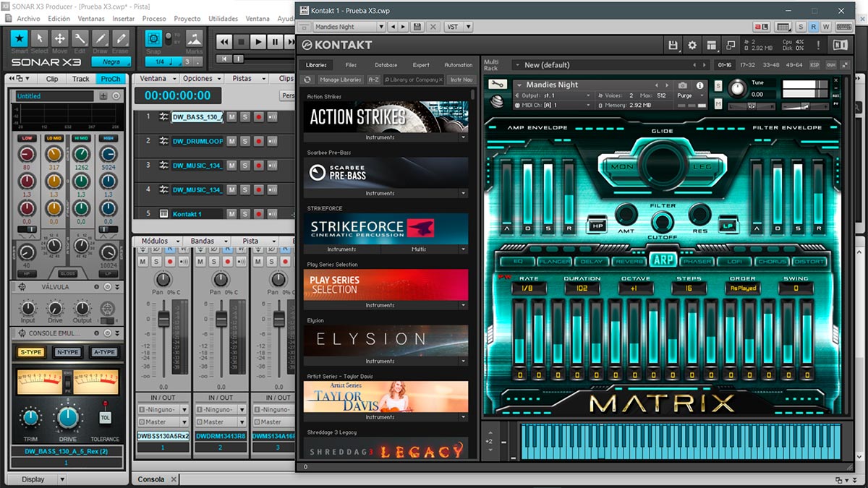Toggle Snap to grid in SONAR

click(153, 39)
